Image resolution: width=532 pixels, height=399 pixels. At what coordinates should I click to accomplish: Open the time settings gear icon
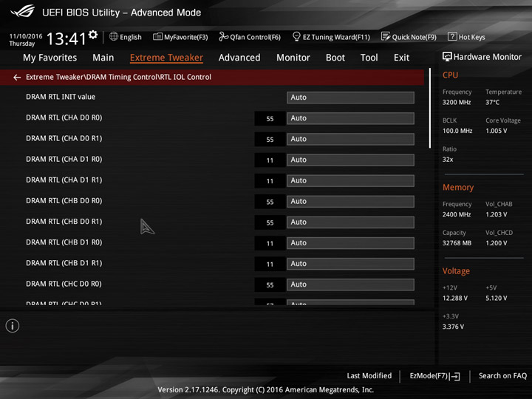tap(93, 34)
